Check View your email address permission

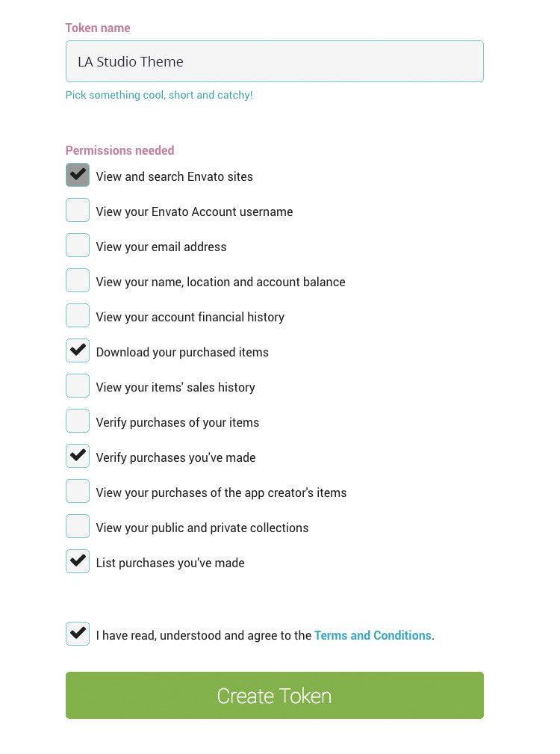[x=78, y=246]
